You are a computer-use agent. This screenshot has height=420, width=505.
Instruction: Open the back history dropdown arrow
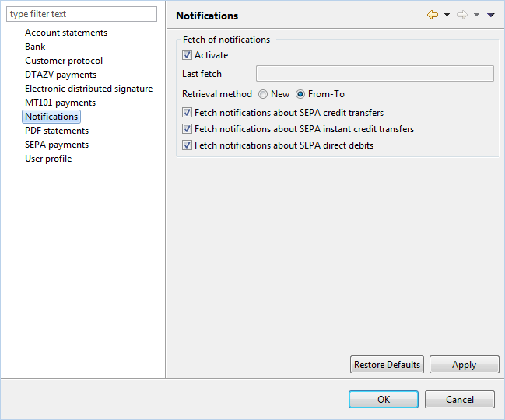[x=447, y=15]
